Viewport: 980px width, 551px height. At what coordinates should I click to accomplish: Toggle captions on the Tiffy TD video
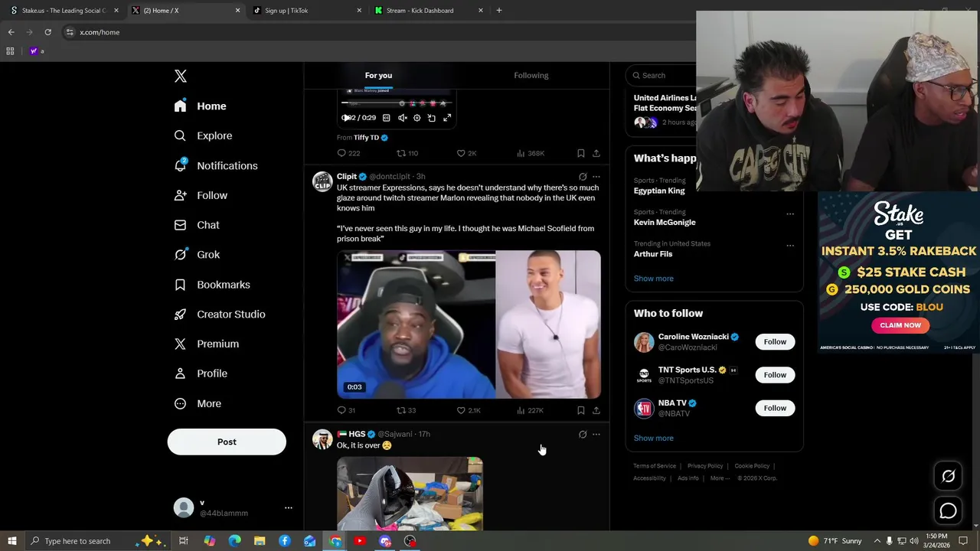[x=387, y=118]
